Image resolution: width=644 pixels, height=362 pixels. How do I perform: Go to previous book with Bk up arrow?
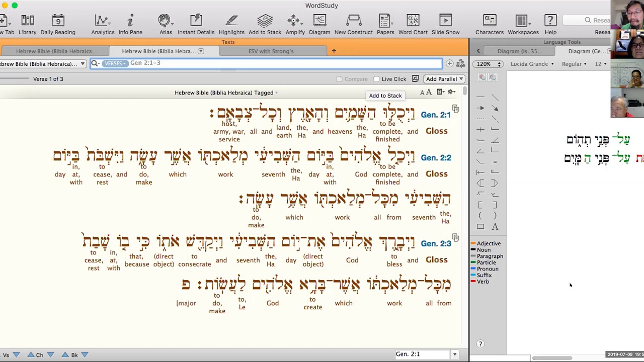coord(65,355)
